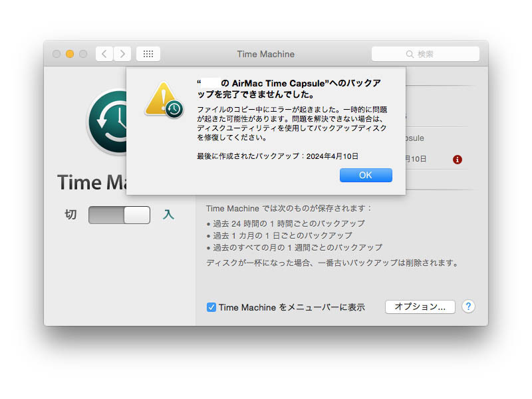Click the window title Time Machine
This screenshot has width=532, height=399.
tap(265, 54)
